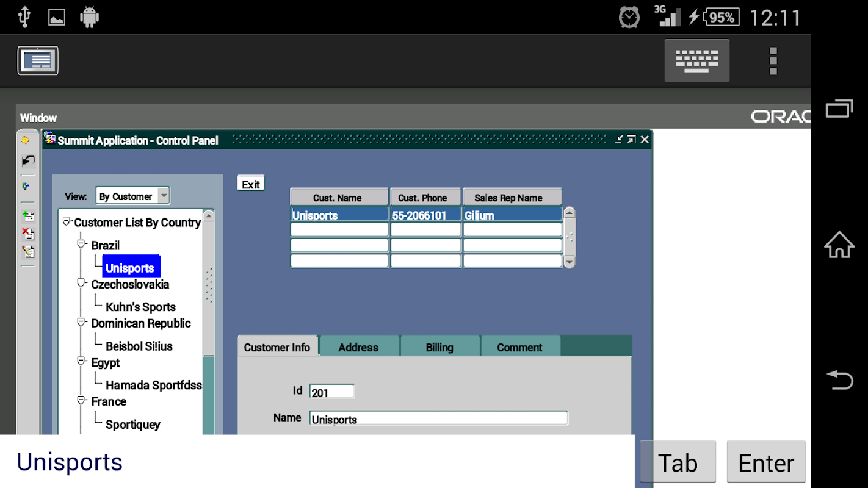Click the Summit Application title bar icon

49,138
